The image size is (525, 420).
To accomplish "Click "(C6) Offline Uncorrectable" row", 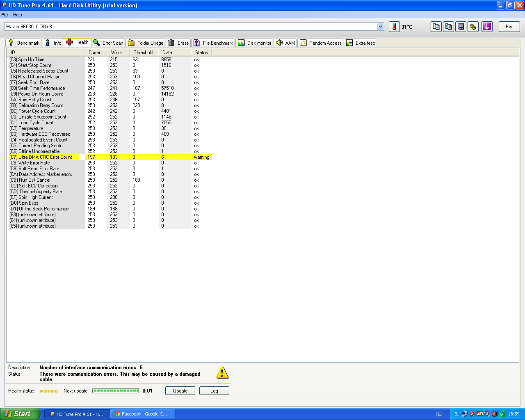I will 110,151.
